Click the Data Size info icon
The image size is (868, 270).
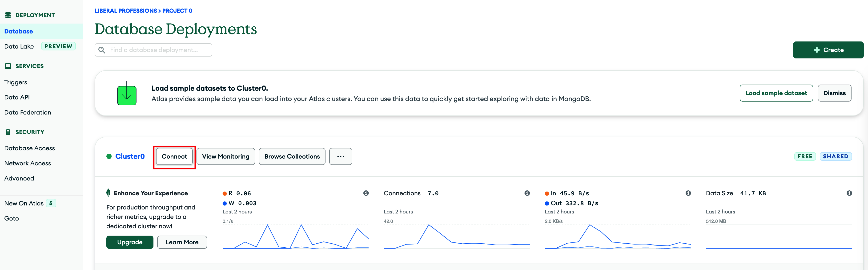849,193
